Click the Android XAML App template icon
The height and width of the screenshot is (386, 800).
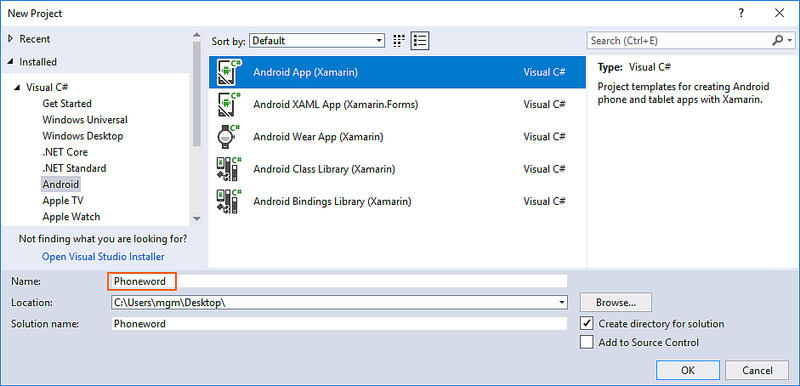(229, 105)
